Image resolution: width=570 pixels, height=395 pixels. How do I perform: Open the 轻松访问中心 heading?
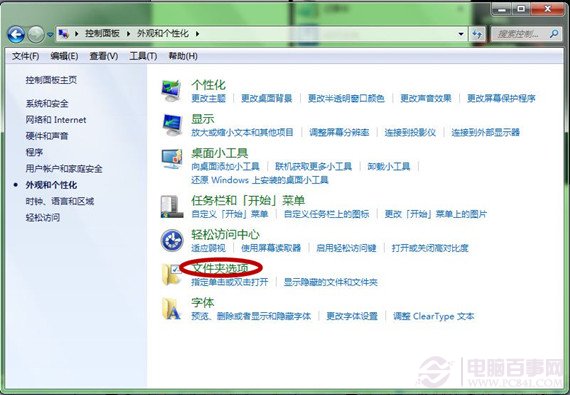[x=225, y=234]
